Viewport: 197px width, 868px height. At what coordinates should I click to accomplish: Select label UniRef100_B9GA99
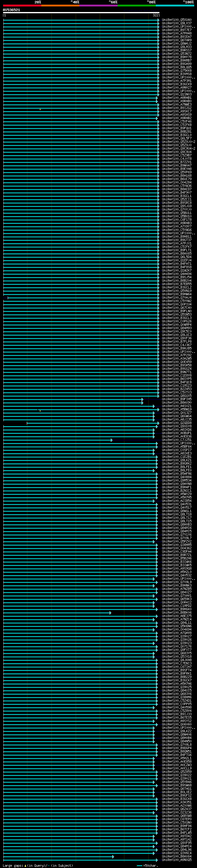(177, 64)
